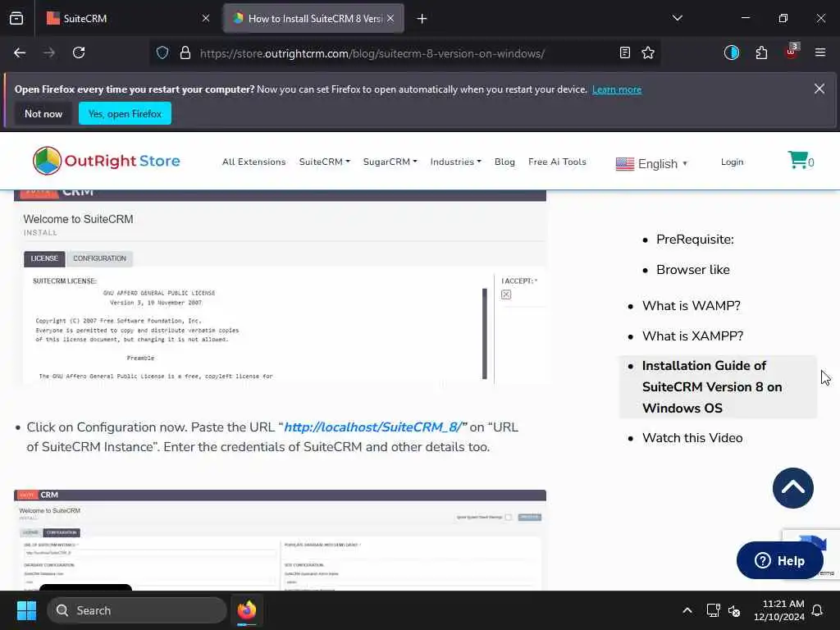
Task: Click the configuration screenshot thumbnail
Action: 280,540
